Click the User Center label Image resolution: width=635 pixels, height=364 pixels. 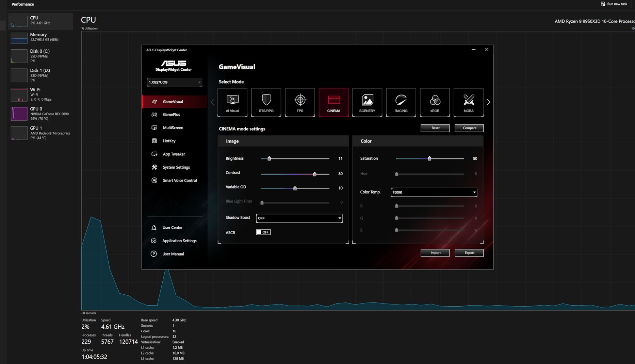point(173,228)
